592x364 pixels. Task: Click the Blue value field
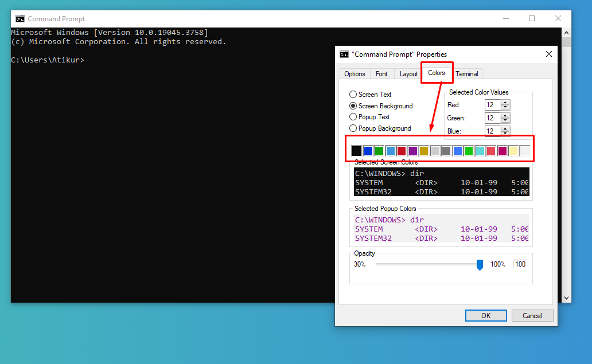[492, 131]
